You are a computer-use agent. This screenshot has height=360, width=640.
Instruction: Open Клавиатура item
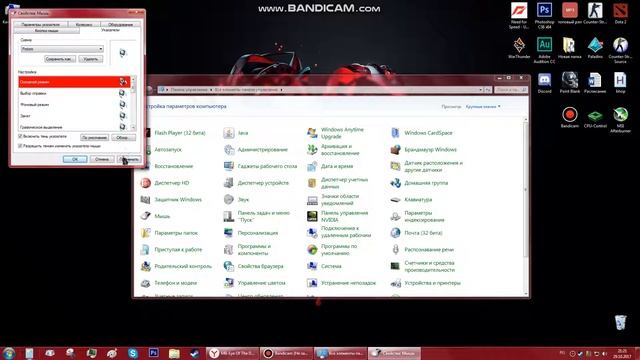pyautogui.click(x=411, y=200)
